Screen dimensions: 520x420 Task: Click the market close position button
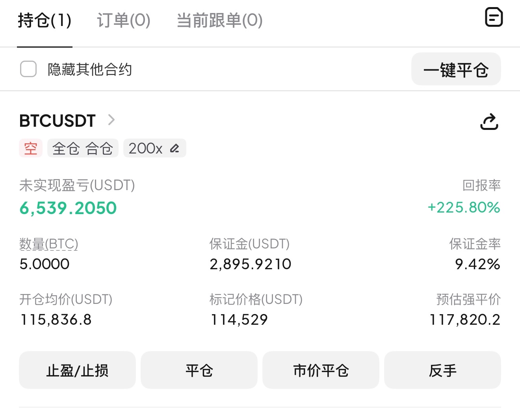coord(321,370)
